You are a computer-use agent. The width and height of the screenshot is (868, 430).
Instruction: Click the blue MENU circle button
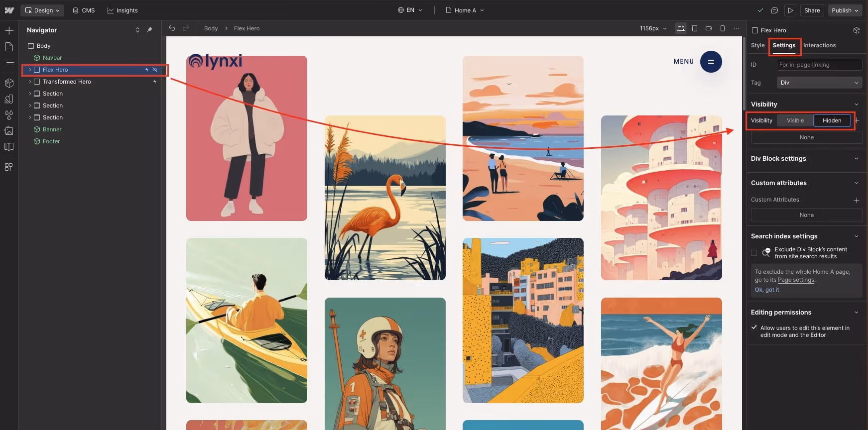(x=711, y=62)
